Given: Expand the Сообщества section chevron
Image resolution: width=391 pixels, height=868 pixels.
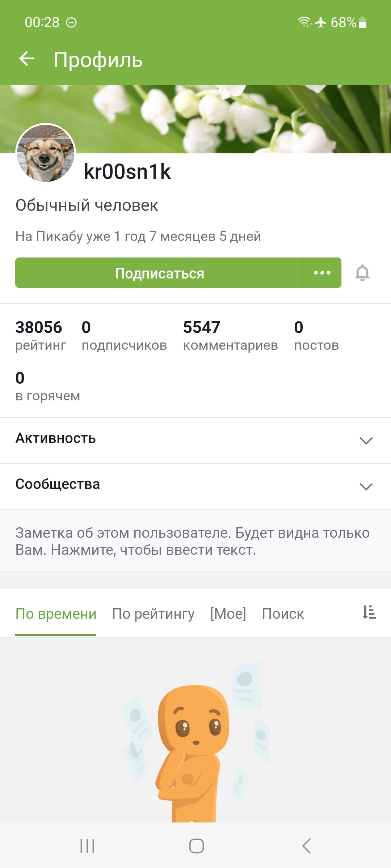Looking at the screenshot, I should coord(366,486).
